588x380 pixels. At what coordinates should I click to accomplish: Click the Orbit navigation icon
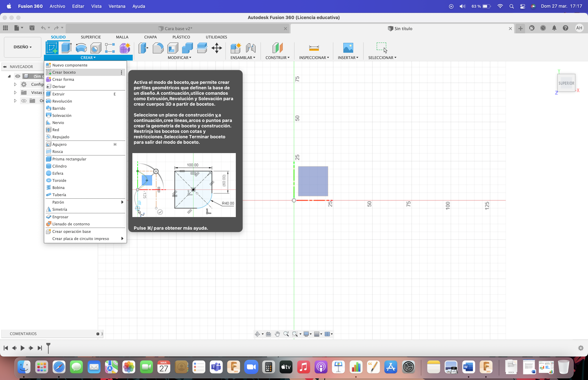(x=257, y=334)
